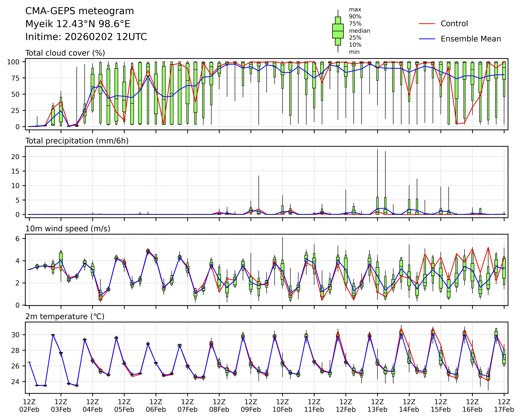Screen dimensions: 521x420
Task: Click the '12Z 02Feb' x-axis label
Action: tap(29, 406)
